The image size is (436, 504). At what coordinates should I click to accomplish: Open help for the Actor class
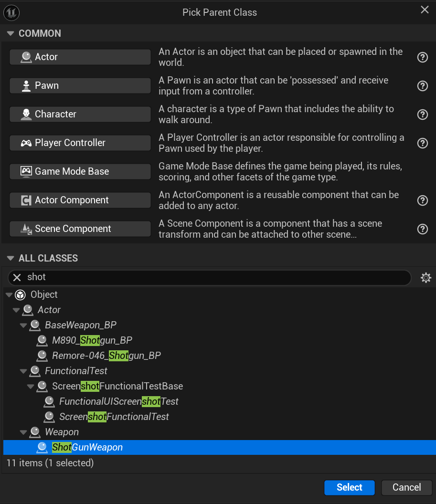422,57
